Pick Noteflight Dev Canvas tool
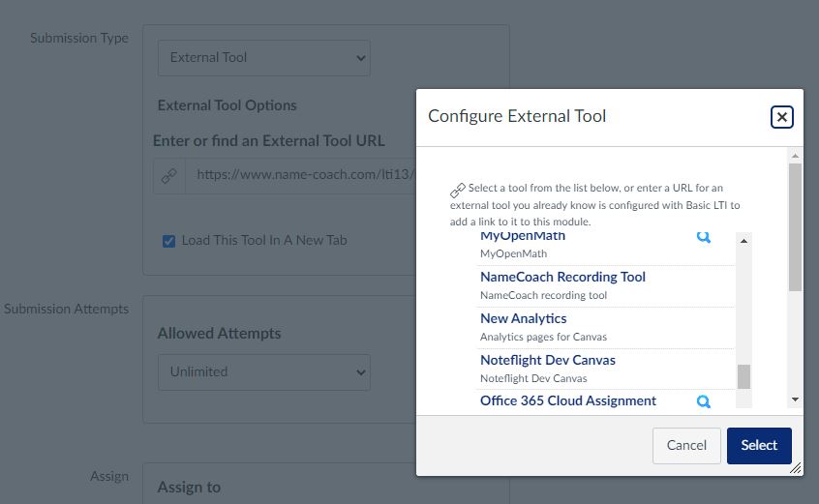Screen dimensions: 819x504 coord(547,360)
